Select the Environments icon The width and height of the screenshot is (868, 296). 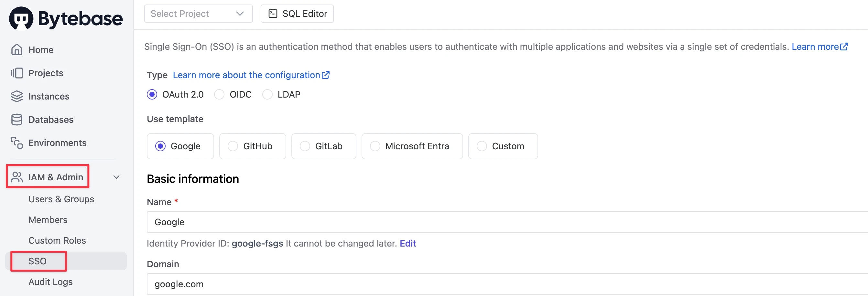16,143
